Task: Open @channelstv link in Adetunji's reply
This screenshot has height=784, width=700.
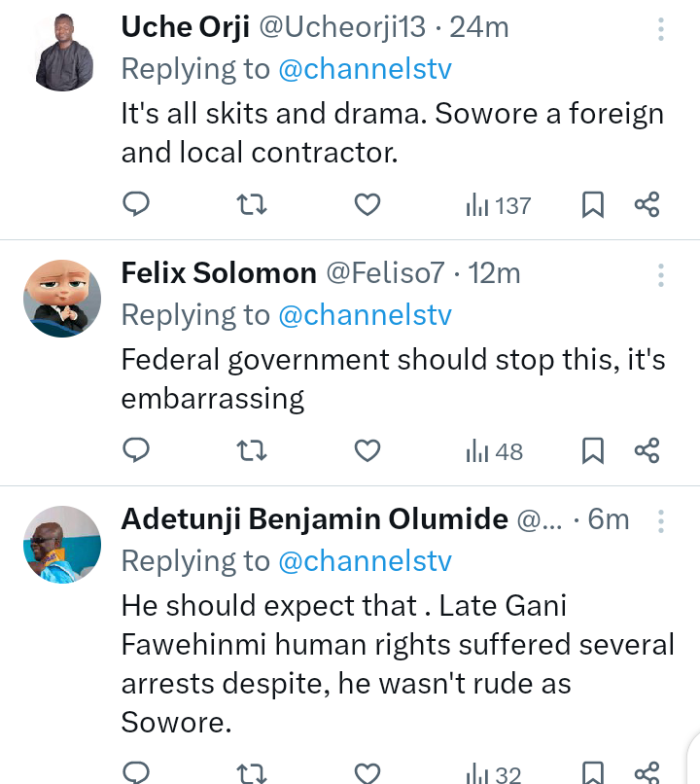Action: coord(366,561)
